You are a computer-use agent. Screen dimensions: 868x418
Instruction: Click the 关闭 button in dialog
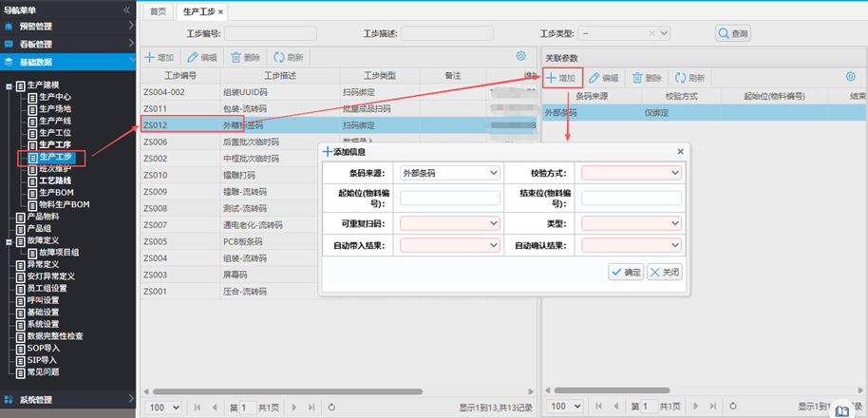664,272
